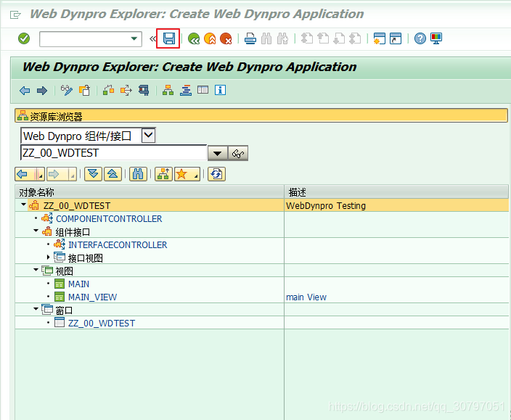The height and width of the screenshot is (420, 511).
Task: Click the Save icon in the toolbar
Action: click(168, 38)
